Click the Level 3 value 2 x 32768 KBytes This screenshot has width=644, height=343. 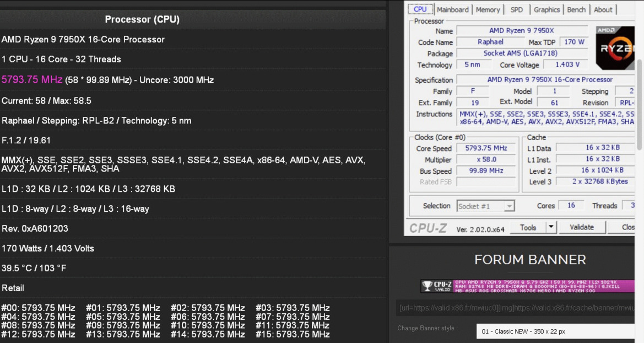tap(595, 181)
